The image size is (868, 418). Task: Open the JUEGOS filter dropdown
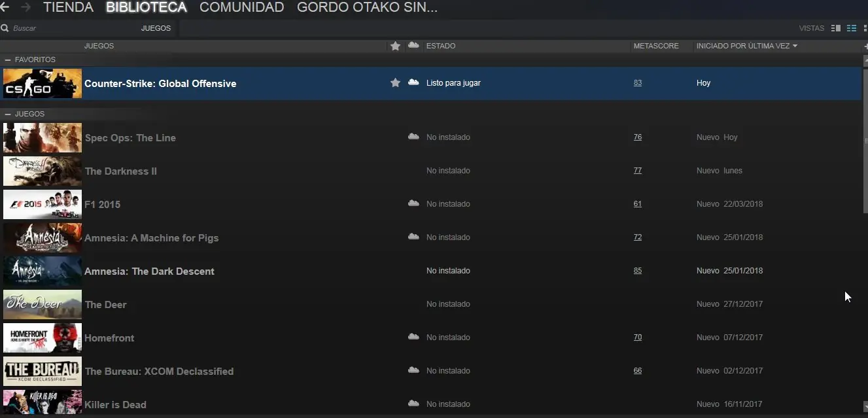tap(156, 28)
